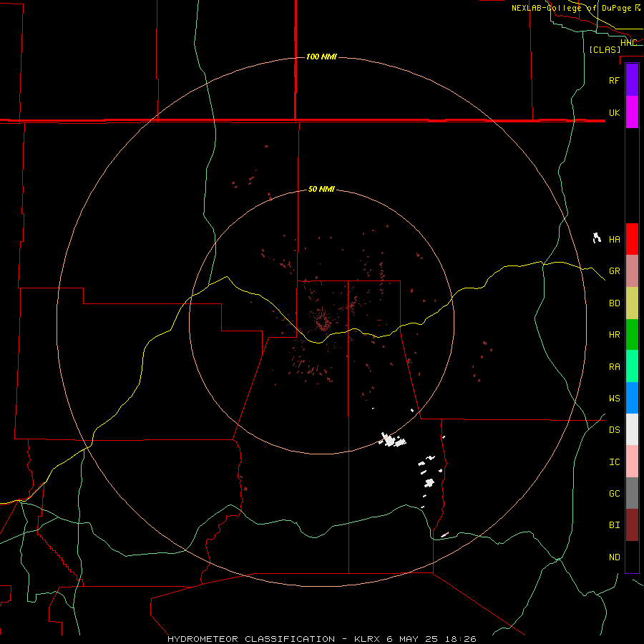Click the BD legend label
This screenshot has width=644, height=644.
614,303
